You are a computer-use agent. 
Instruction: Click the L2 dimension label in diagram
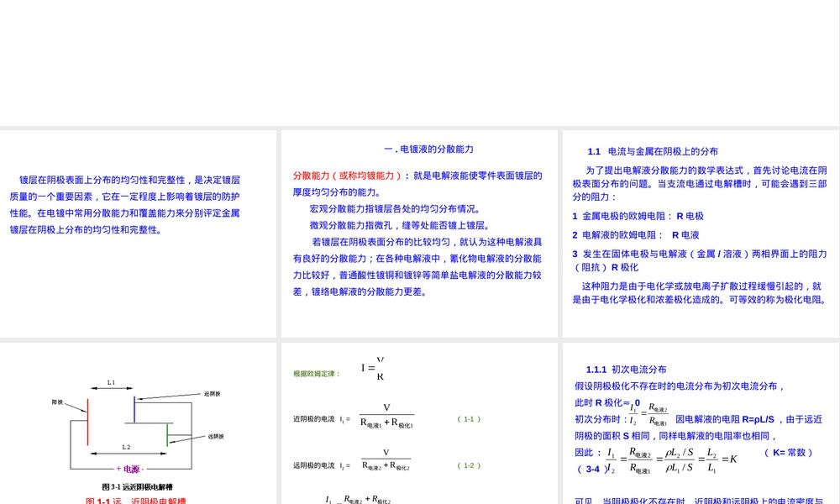(x=126, y=447)
